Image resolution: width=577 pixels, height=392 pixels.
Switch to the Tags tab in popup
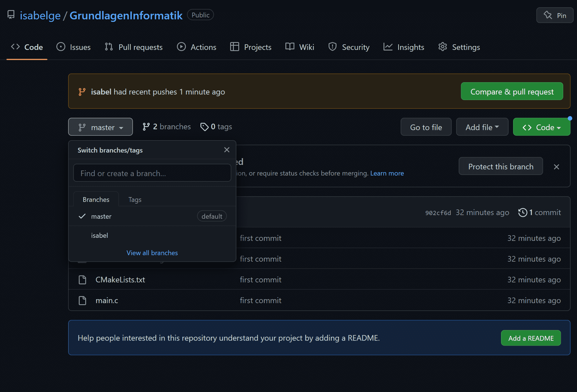coord(135,199)
